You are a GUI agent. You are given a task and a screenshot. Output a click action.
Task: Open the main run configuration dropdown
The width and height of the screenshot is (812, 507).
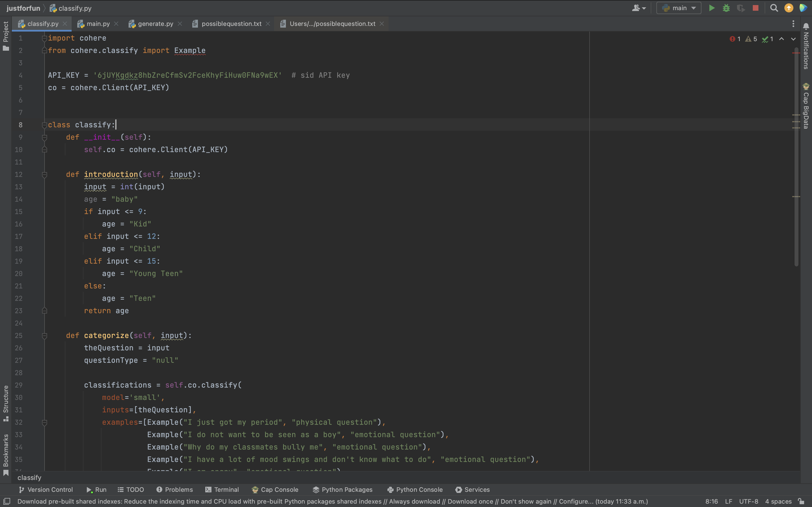click(678, 8)
